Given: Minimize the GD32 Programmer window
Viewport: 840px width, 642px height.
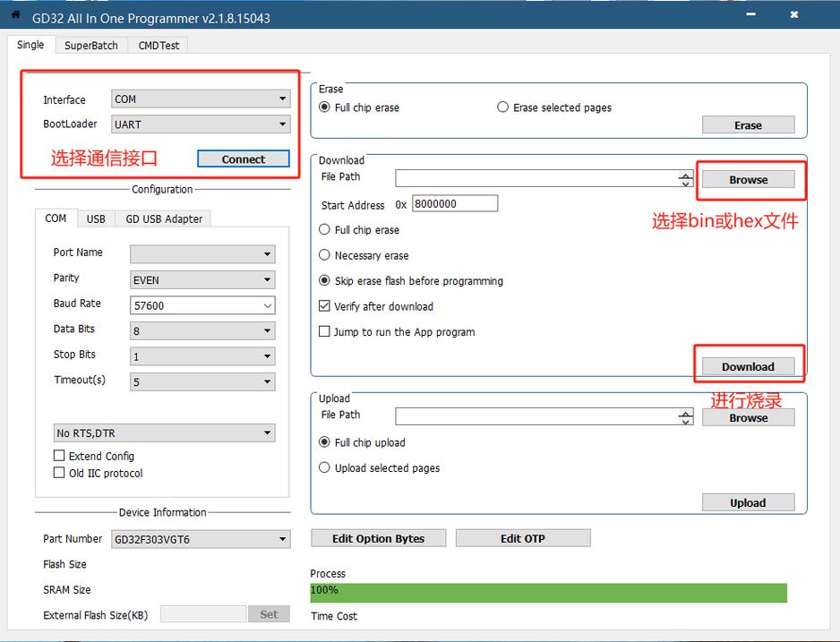Looking at the screenshot, I should pos(751,14).
